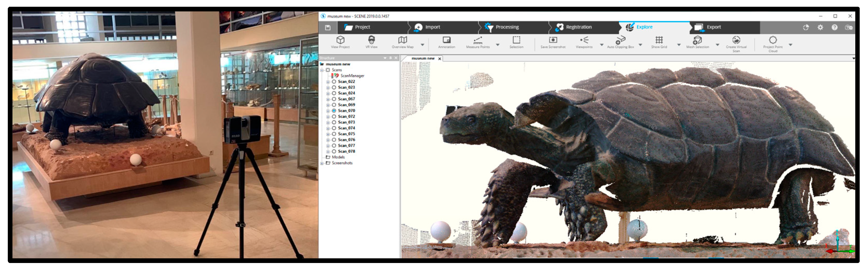This screenshot has height=270, width=868.
Task: Activate the Annotation tool
Action: [447, 41]
